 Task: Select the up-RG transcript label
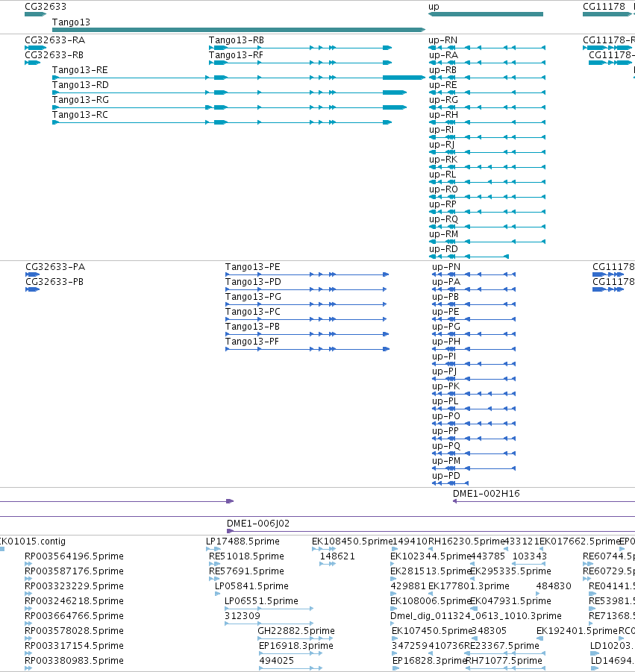443,100
